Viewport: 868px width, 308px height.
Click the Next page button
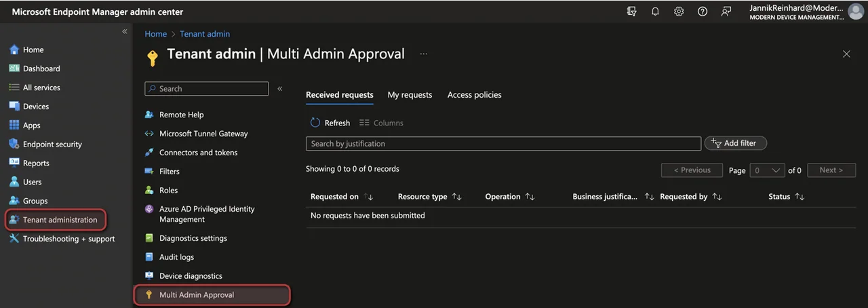click(x=831, y=170)
